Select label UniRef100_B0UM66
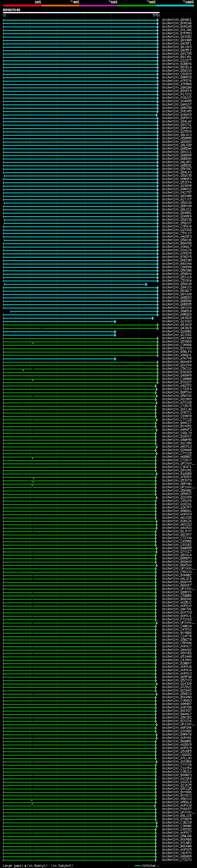Image resolution: width=197 pixels, height=868 pixels. [176, 839]
